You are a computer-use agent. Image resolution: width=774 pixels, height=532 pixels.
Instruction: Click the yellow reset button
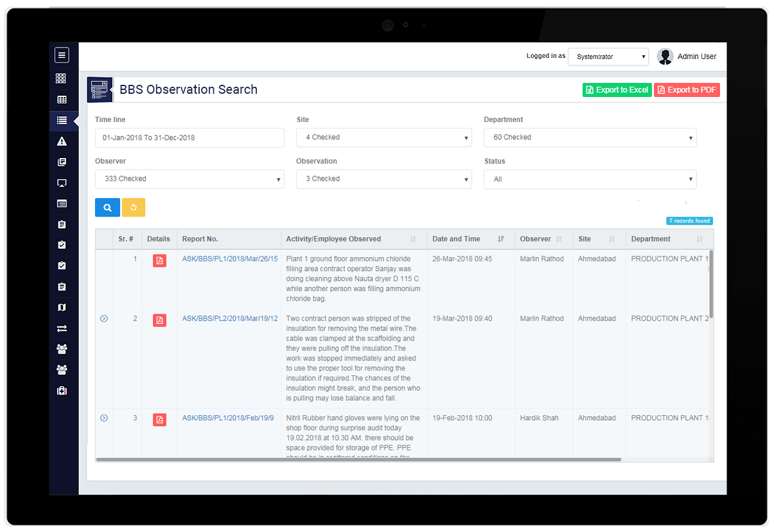[x=134, y=208]
